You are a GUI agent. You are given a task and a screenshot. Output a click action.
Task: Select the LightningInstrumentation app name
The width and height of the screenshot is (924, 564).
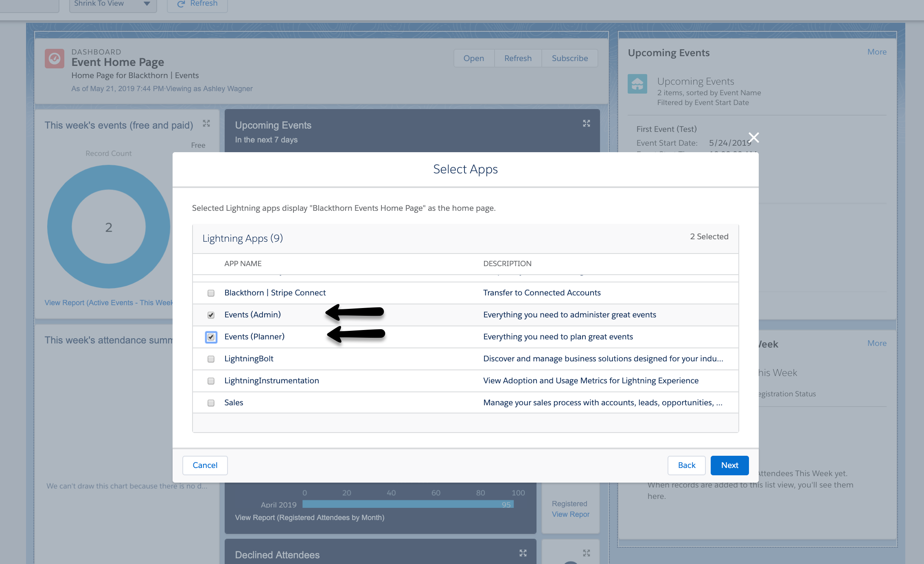click(272, 380)
